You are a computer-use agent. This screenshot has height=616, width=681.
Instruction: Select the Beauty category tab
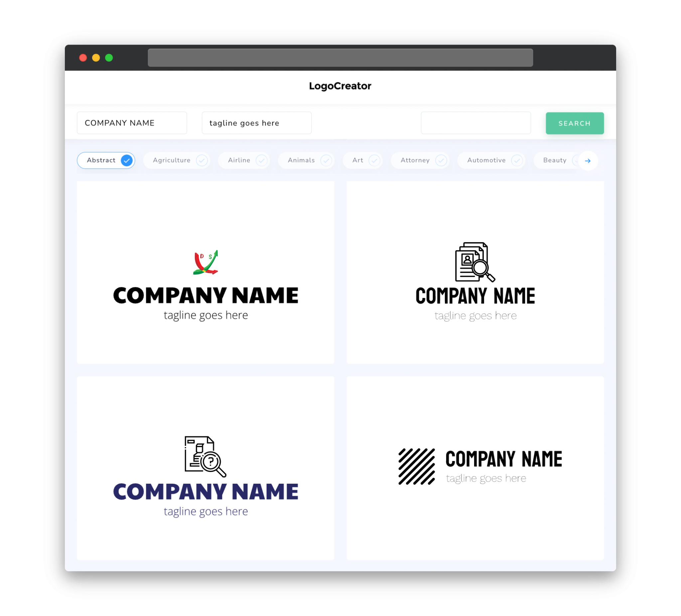click(555, 160)
